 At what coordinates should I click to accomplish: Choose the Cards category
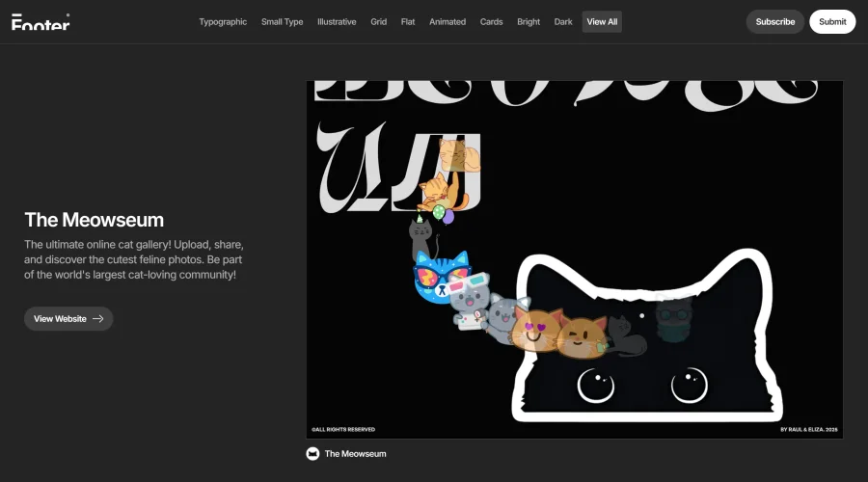491,21
